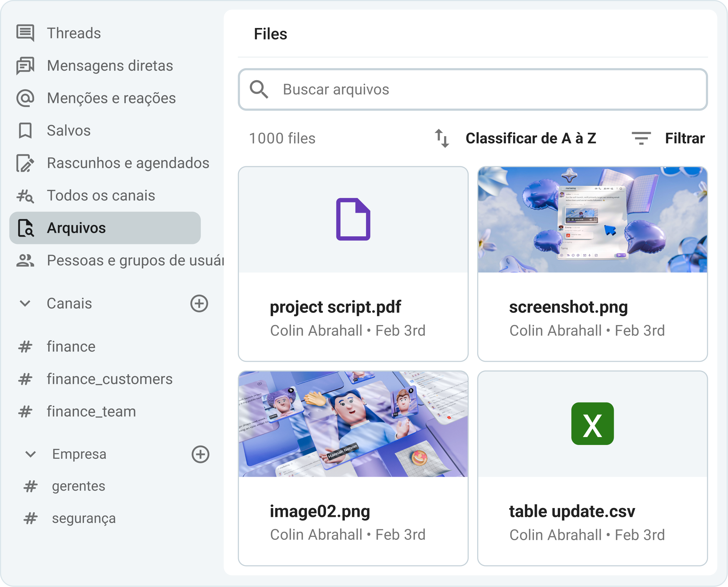Click the purple document icon of project script.pdf
Image resolution: width=728 pixels, height=587 pixels.
[x=353, y=219]
